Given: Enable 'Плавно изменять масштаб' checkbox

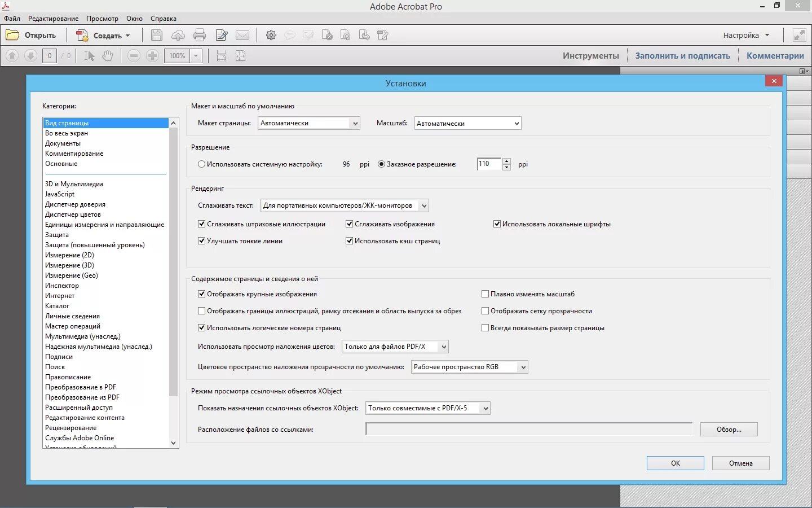Looking at the screenshot, I should point(485,294).
